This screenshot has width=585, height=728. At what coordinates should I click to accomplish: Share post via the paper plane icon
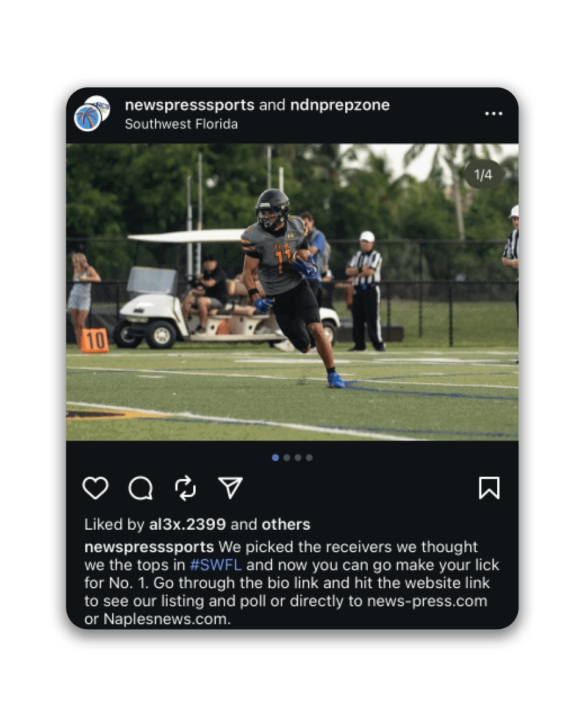click(231, 488)
